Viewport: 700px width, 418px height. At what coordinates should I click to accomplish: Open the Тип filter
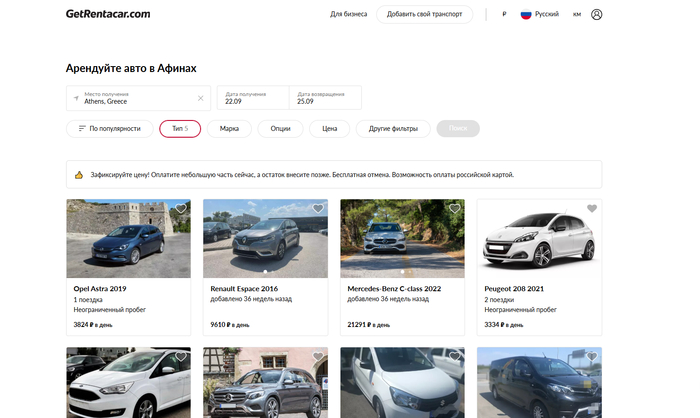click(180, 129)
